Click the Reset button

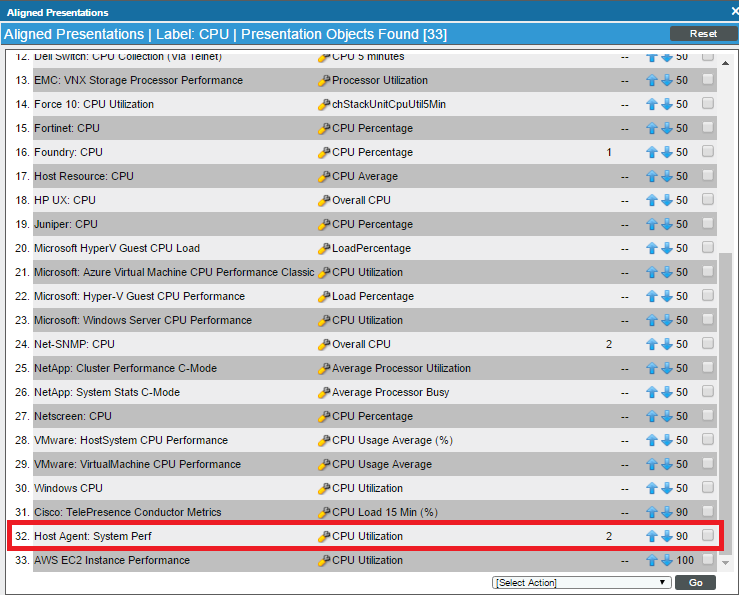pos(703,33)
